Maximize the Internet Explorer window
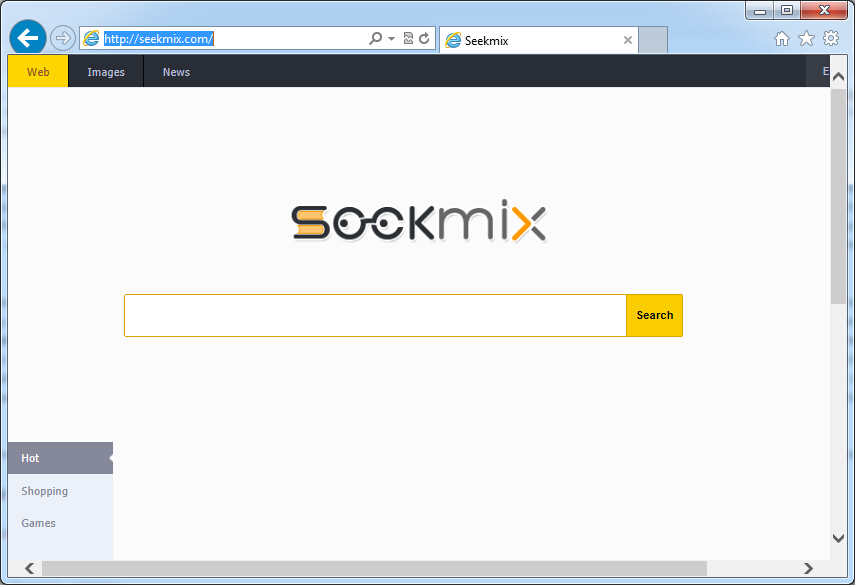This screenshot has height=585, width=855. point(786,10)
